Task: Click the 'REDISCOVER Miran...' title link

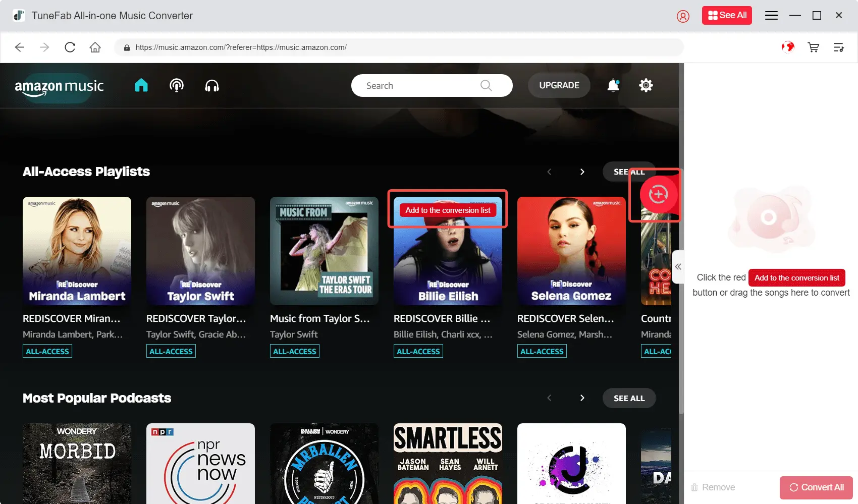Action: point(72,318)
